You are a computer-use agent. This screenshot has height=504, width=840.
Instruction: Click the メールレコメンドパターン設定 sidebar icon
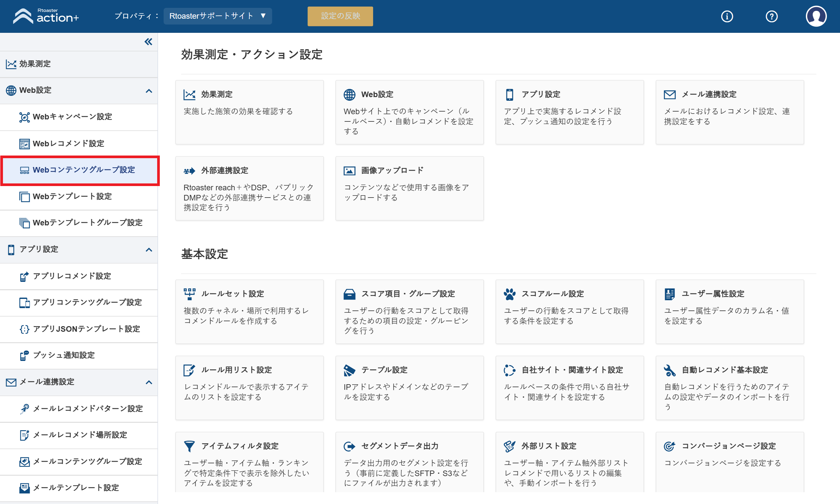pos(25,409)
